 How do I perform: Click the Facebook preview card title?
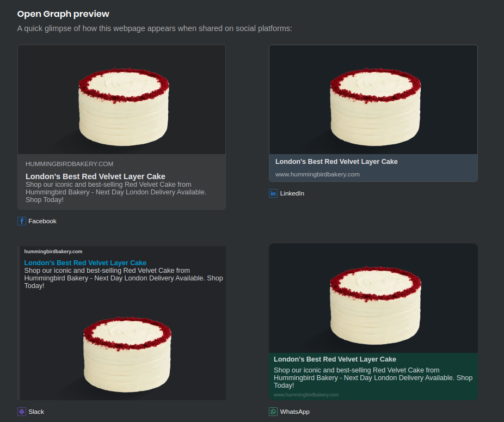coord(95,176)
